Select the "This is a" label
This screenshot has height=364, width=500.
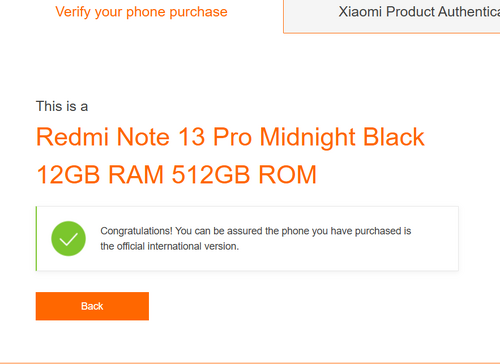point(62,106)
